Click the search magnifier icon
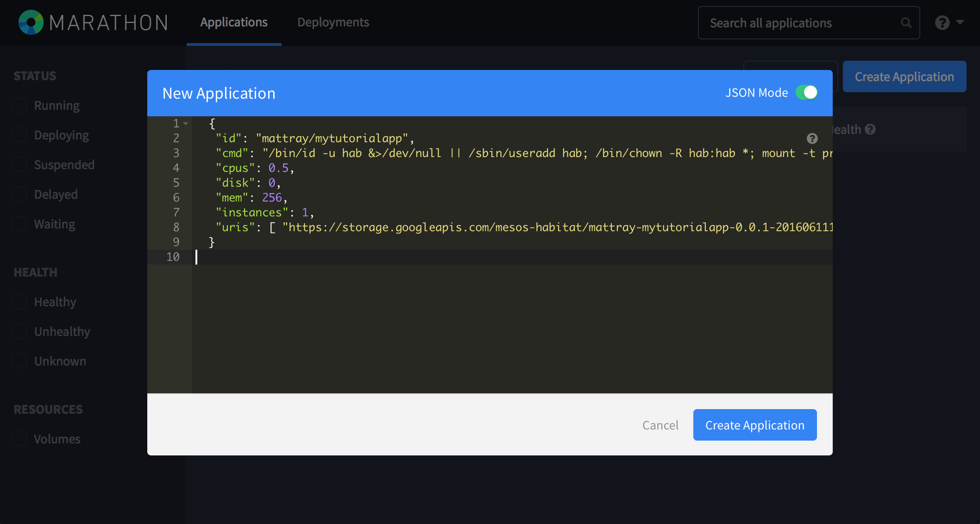Screen dimensions: 980x524 pos(906,22)
